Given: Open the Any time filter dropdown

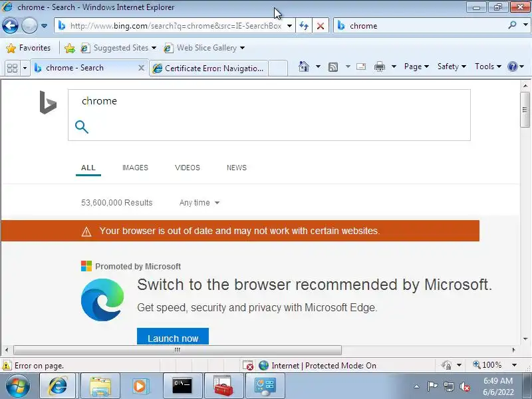Looking at the screenshot, I should tap(199, 203).
